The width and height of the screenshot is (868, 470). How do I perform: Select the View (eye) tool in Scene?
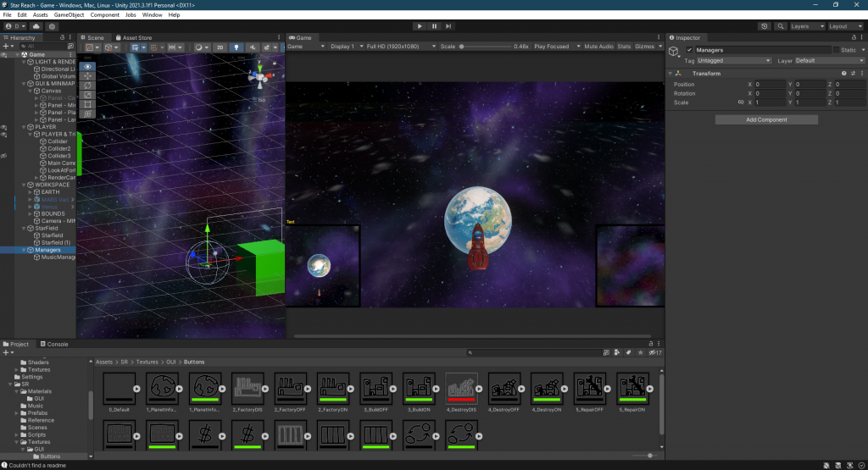coord(87,66)
